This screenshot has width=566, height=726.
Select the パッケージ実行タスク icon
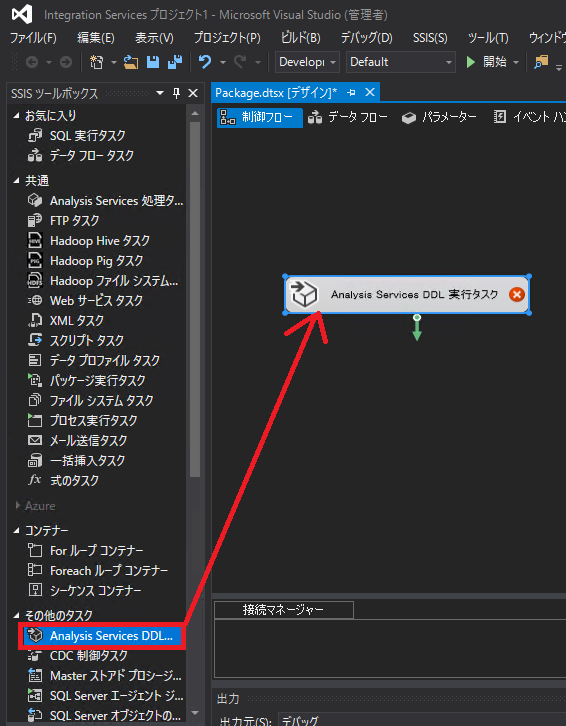click(35, 380)
